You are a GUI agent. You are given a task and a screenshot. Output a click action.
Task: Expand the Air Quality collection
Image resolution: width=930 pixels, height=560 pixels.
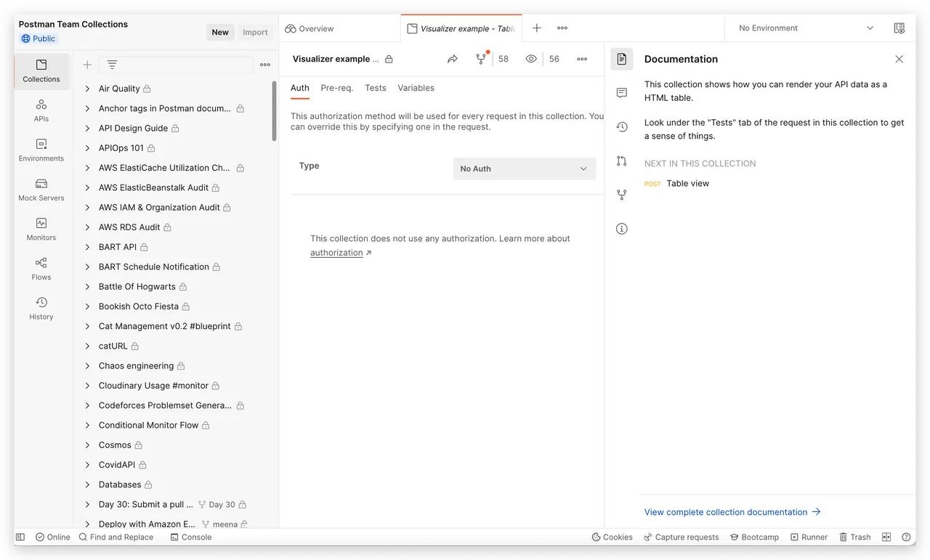click(x=87, y=89)
